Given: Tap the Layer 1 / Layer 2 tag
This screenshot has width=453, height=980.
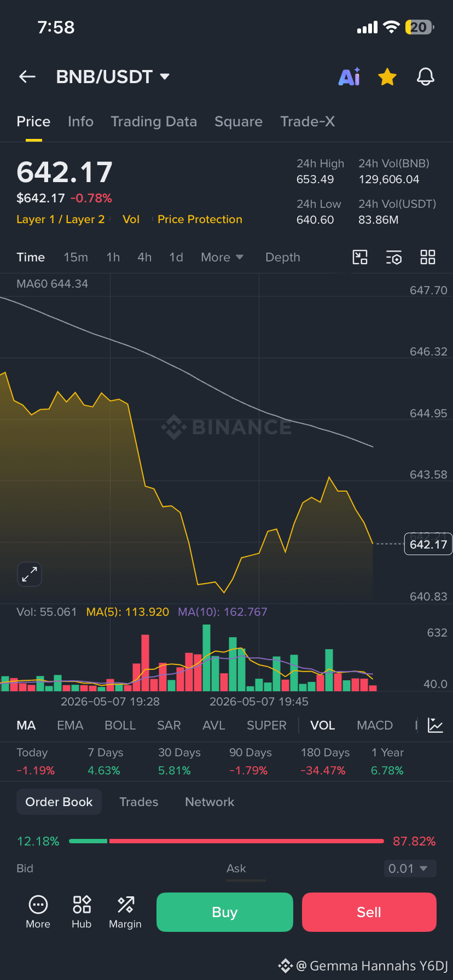Looking at the screenshot, I should click(x=60, y=219).
